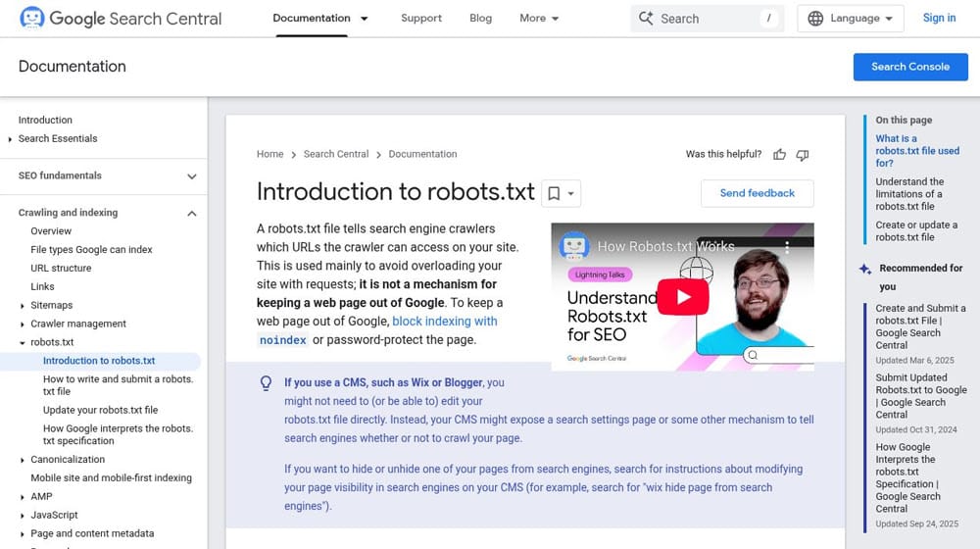980x549 pixels.
Task: Click the Google Search Central logo
Action: (x=120, y=19)
